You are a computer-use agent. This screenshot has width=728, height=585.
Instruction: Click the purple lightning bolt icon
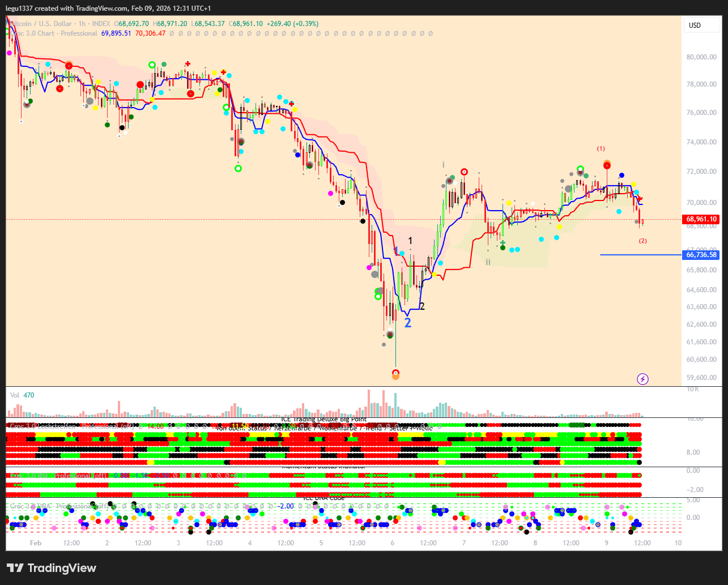(642, 379)
